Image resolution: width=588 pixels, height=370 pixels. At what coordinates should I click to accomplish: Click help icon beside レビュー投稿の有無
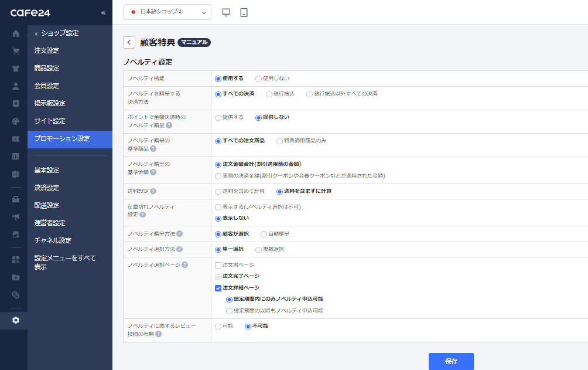coord(159,334)
